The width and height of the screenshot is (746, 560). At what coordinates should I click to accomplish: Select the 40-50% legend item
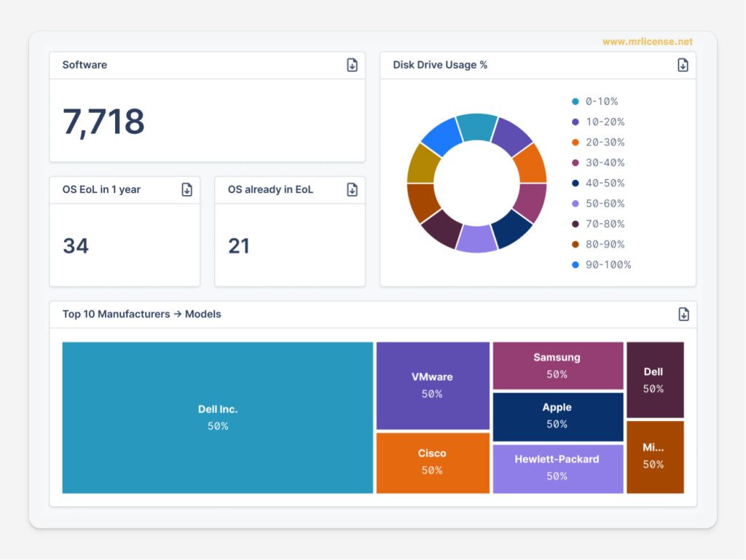(604, 183)
